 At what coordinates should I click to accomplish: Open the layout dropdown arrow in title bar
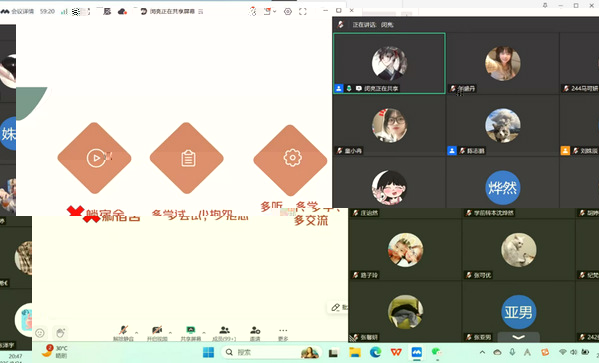(274, 11)
